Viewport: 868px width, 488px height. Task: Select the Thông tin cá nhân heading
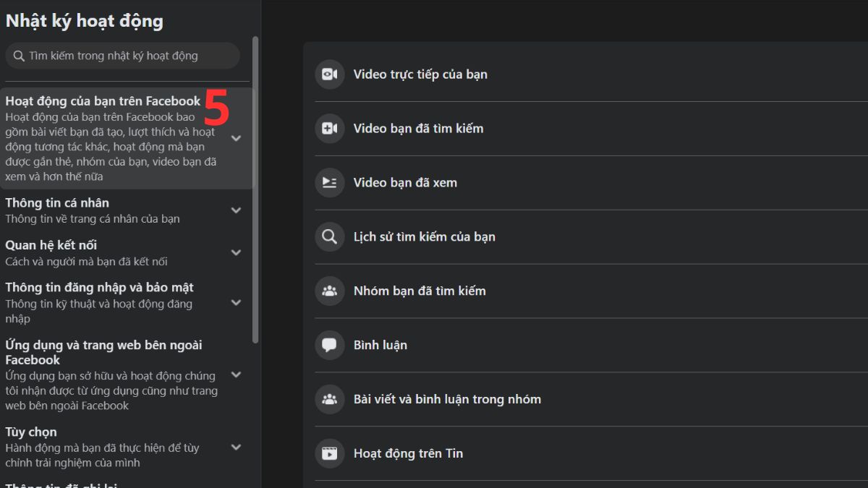(x=57, y=202)
